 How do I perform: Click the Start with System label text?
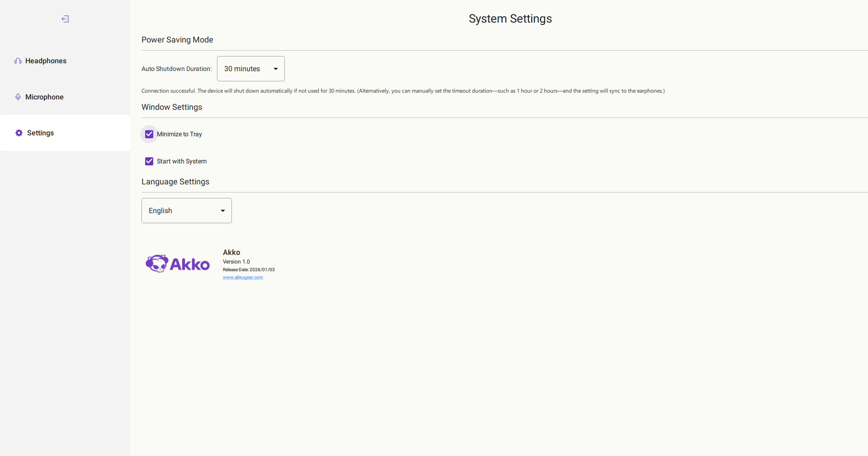click(x=181, y=161)
